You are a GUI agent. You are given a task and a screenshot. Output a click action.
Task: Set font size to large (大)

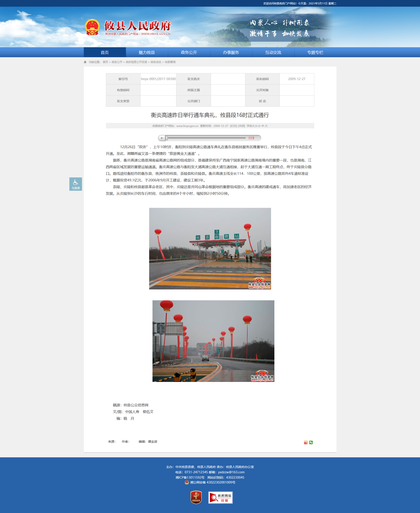click(266, 126)
